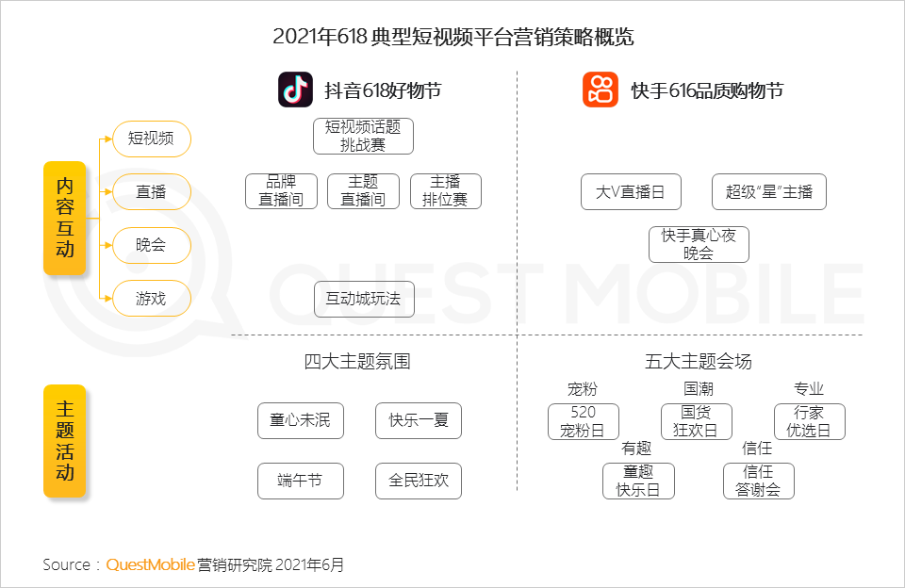Image resolution: width=905 pixels, height=588 pixels.
Task: Click the 四大主题氛围 heading
Action: pyautogui.click(x=357, y=362)
